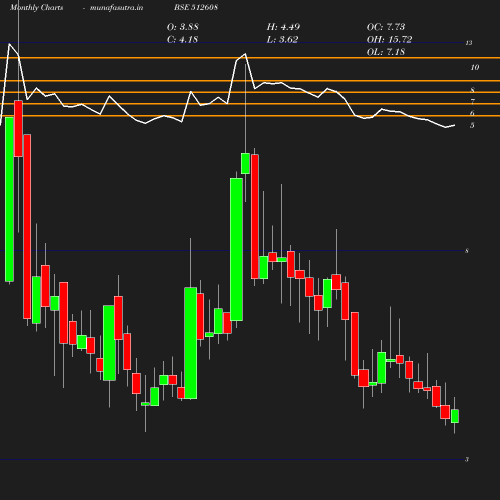The height and width of the screenshot is (500, 500).
Task: Click the 'munafasutra.in' source label
Action: [116, 8]
